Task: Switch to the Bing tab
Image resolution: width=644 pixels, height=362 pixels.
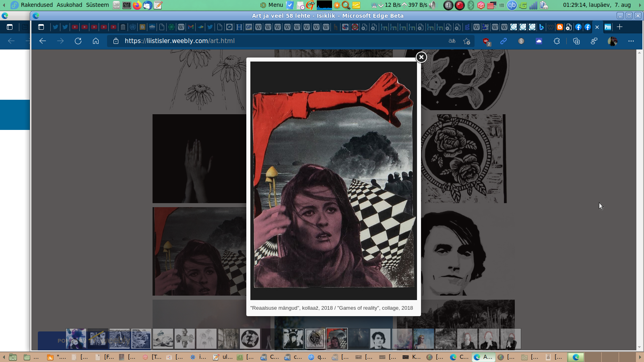Action: (x=541, y=27)
